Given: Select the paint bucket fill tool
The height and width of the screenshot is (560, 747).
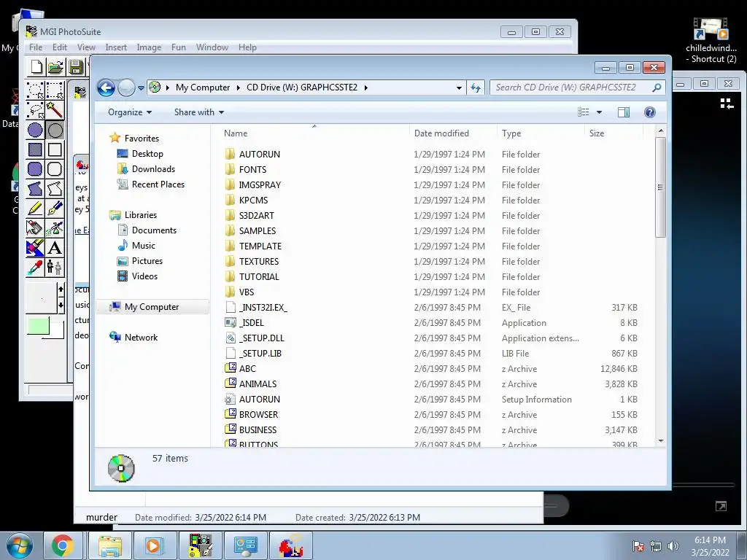Looking at the screenshot, I should [35, 227].
